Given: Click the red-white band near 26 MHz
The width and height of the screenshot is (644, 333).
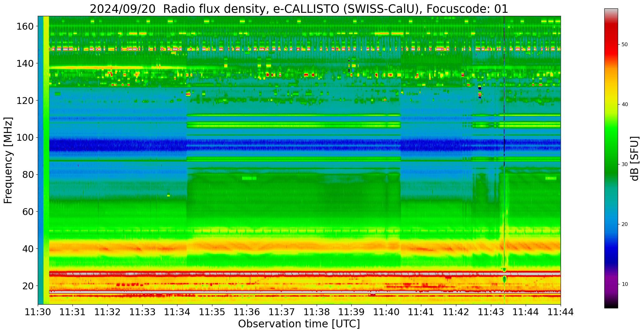Looking at the screenshot, I should point(305,274).
